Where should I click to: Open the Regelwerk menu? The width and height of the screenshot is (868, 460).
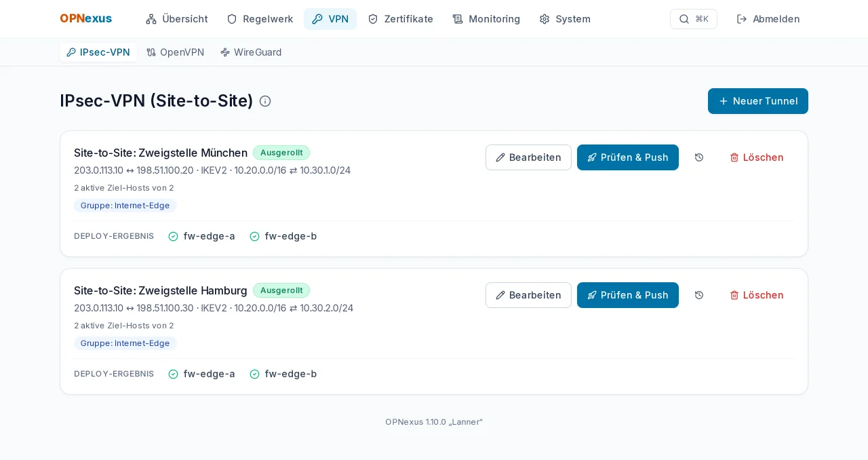260,19
